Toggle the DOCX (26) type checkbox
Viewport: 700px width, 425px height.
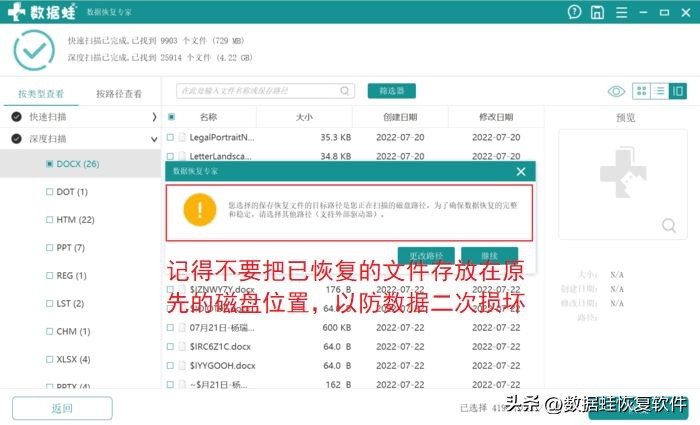point(50,164)
